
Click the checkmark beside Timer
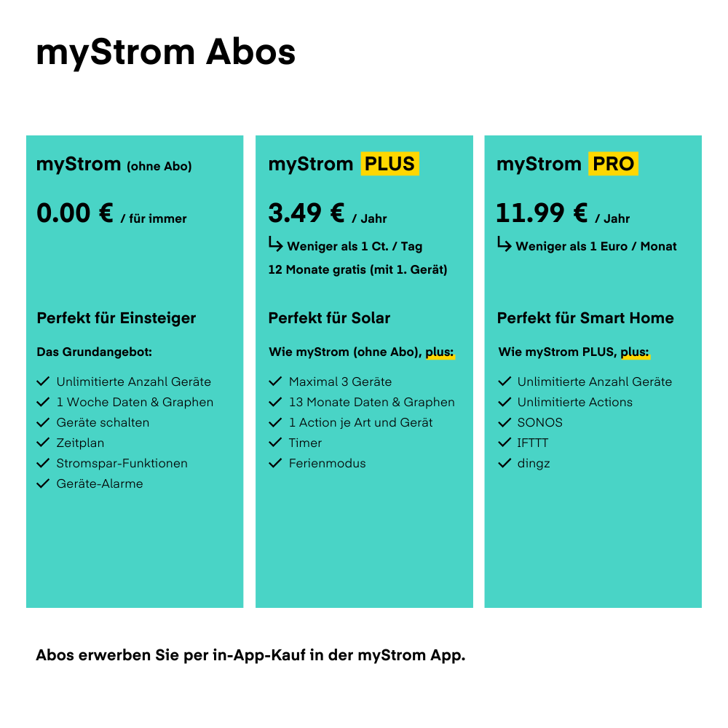click(275, 443)
